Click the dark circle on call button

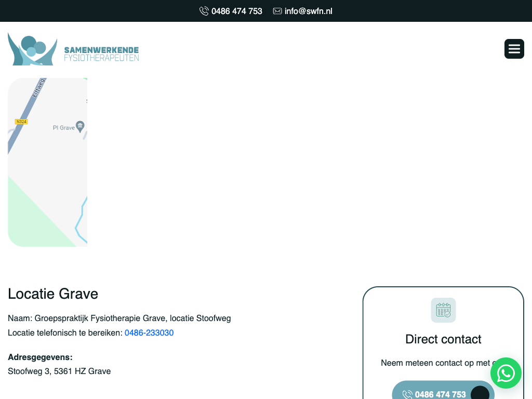tap(480, 394)
